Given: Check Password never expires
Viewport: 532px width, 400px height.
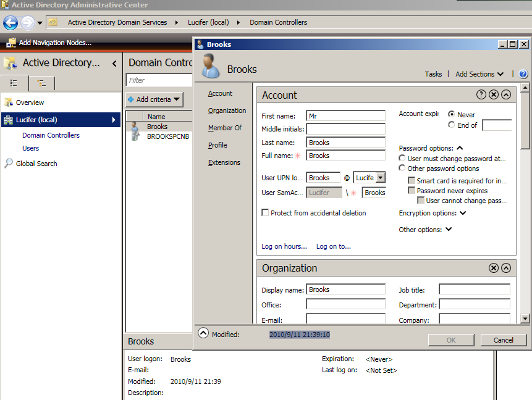Looking at the screenshot, I should [412, 191].
